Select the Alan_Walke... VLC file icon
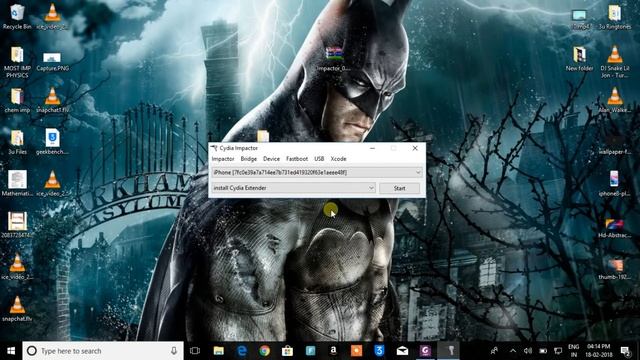This screenshot has width=640, height=360. tap(614, 100)
